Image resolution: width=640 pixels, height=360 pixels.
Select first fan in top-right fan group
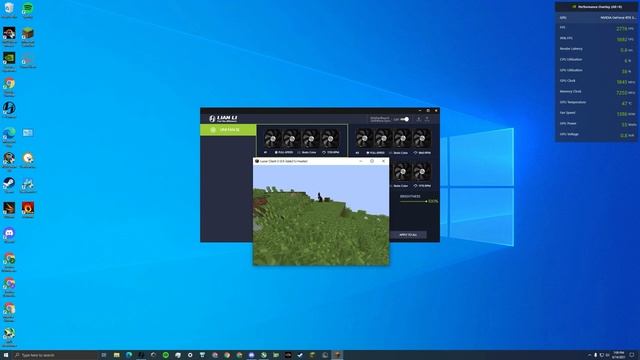click(x=364, y=138)
